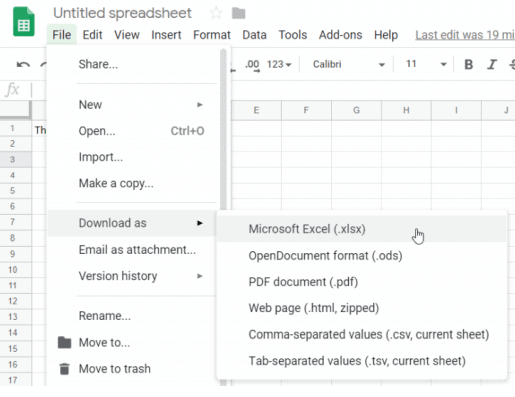Screen dimensions: 515x397
Task: Download as PDF document (.pdf)
Action: pyautogui.click(x=362, y=282)
